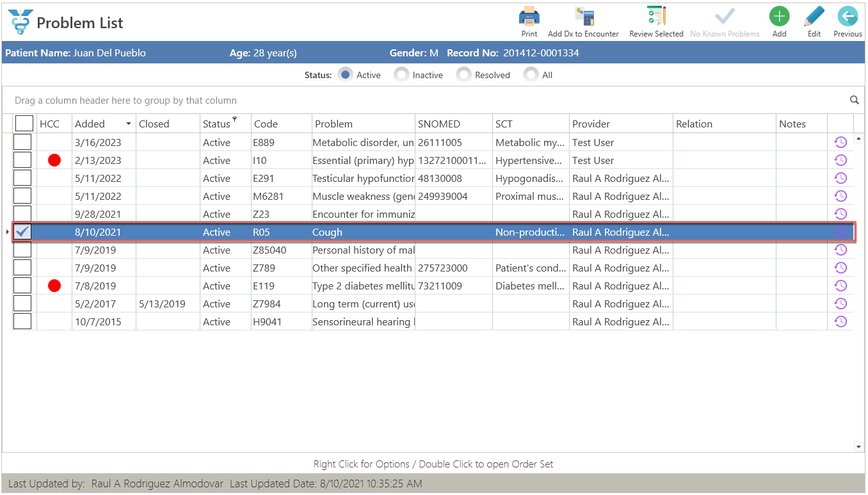Go back with Previous arrow

click(x=848, y=16)
